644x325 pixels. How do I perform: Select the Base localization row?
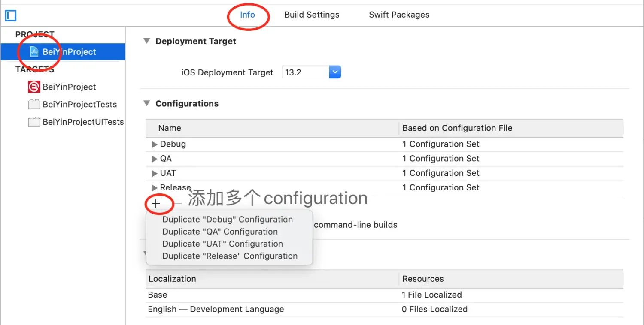pos(157,295)
